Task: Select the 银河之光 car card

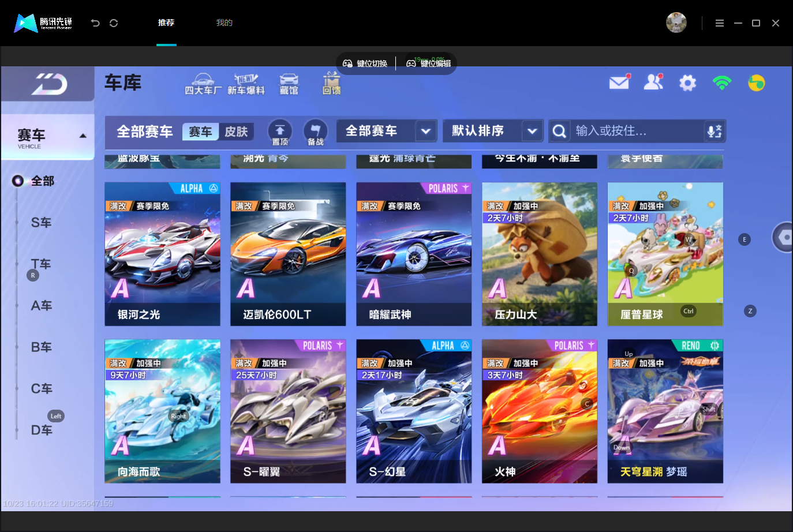Action: point(162,254)
